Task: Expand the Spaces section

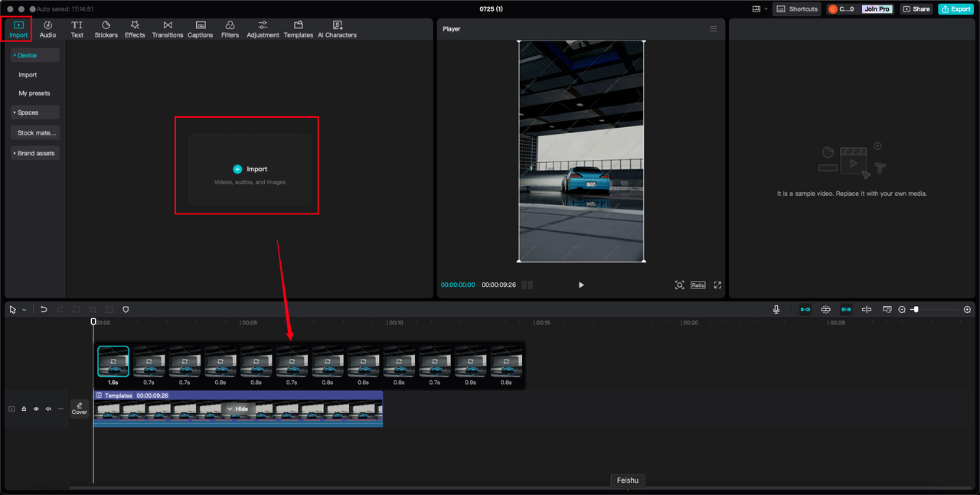Action: (35, 112)
